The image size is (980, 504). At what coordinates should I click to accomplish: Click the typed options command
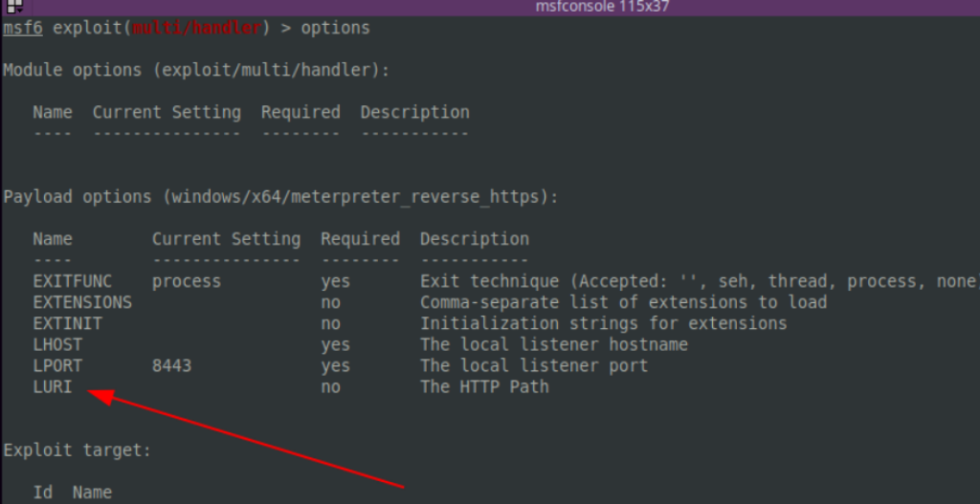tap(335, 28)
